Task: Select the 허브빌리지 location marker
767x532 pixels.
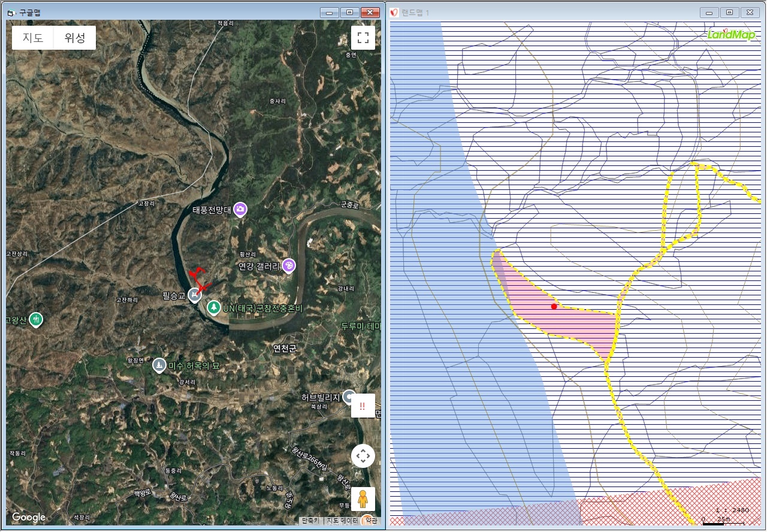Action: (349, 397)
